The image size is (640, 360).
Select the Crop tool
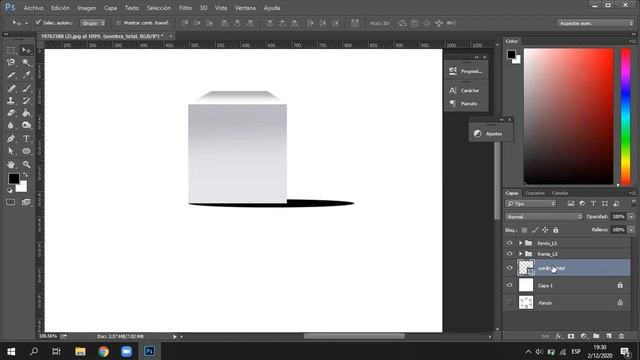click(11, 75)
